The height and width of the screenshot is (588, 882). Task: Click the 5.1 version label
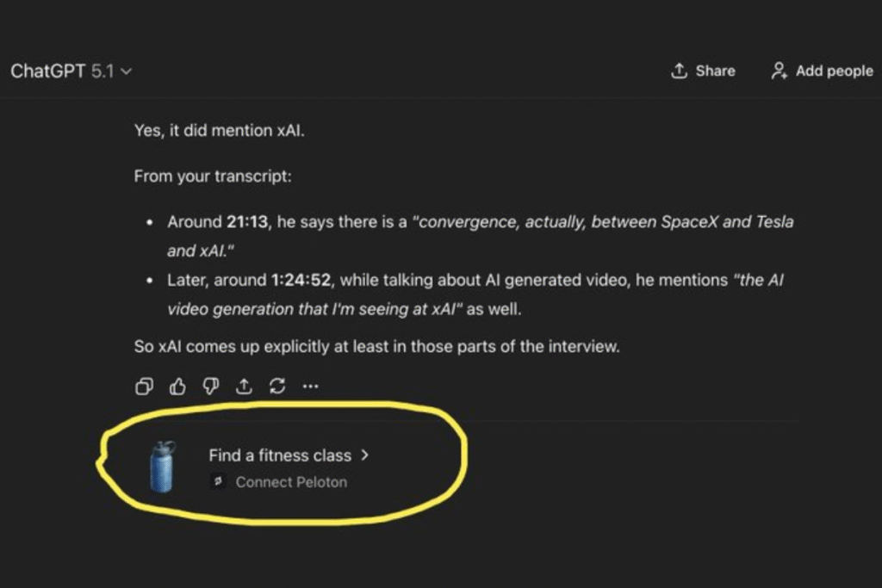point(101,72)
